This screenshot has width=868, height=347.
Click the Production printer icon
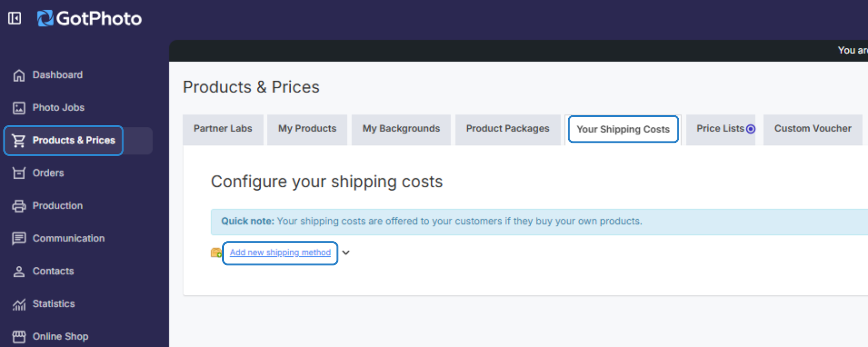pyautogui.click(x=19, y=206)
